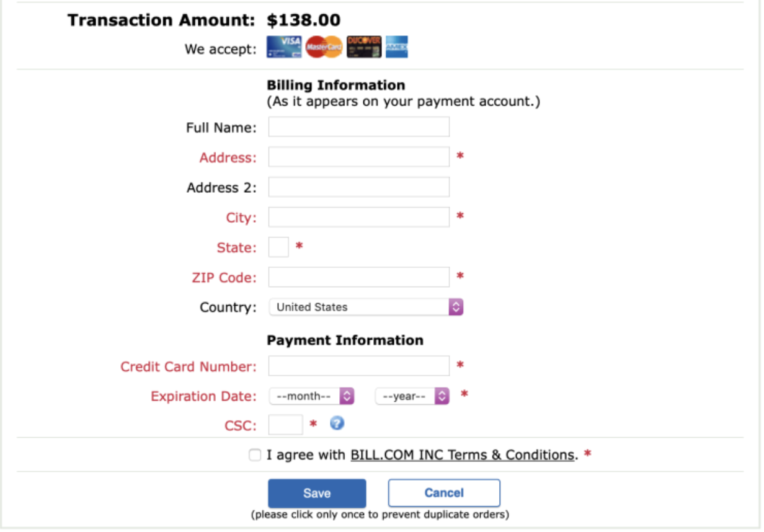
Task: Click the American Express card icon
Action: pyautogui.click(x=397, y=47)
